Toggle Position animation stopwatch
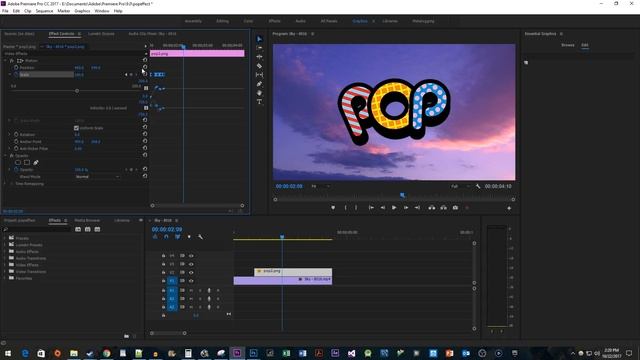Screen dimensions: 640x360 pos(16,68)
